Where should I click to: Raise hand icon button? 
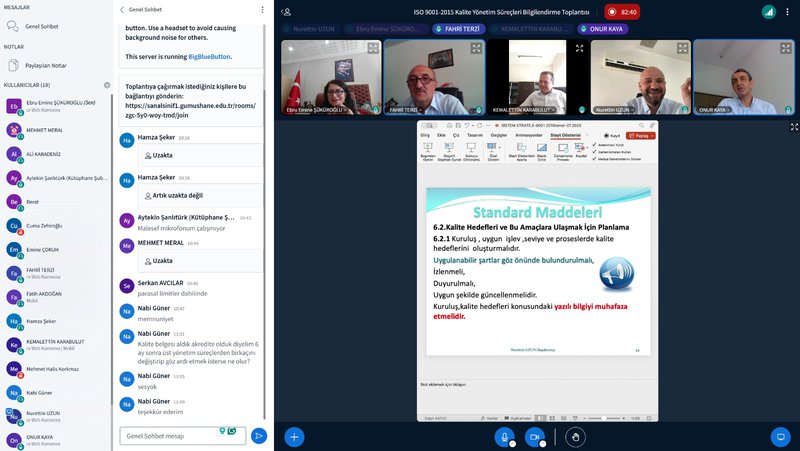tap(576, 437)
